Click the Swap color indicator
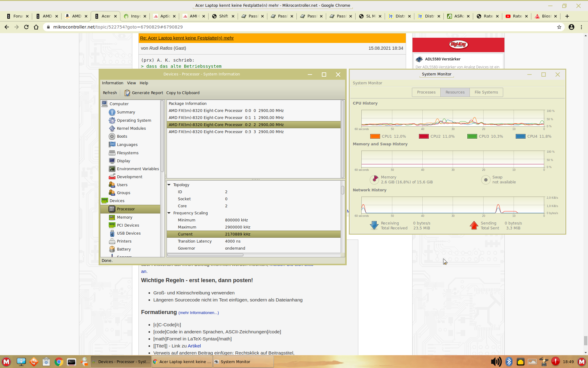588x368 pixels. [486, 180]
